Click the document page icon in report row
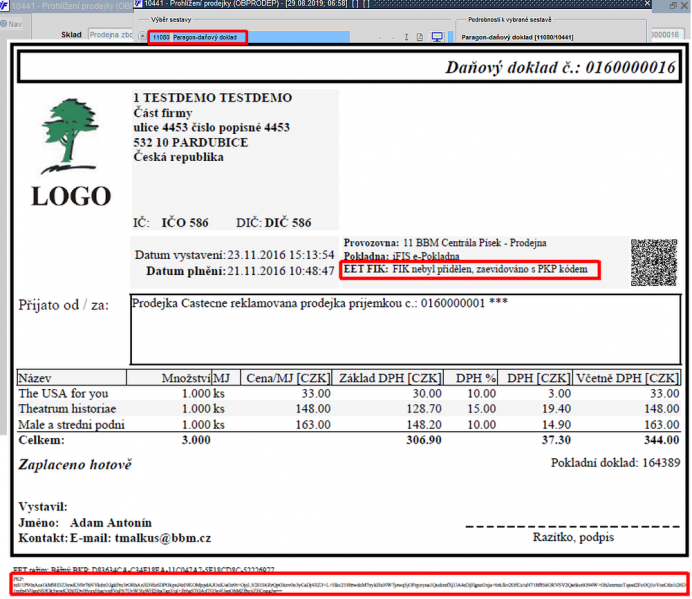 click(x=420, y=37)
